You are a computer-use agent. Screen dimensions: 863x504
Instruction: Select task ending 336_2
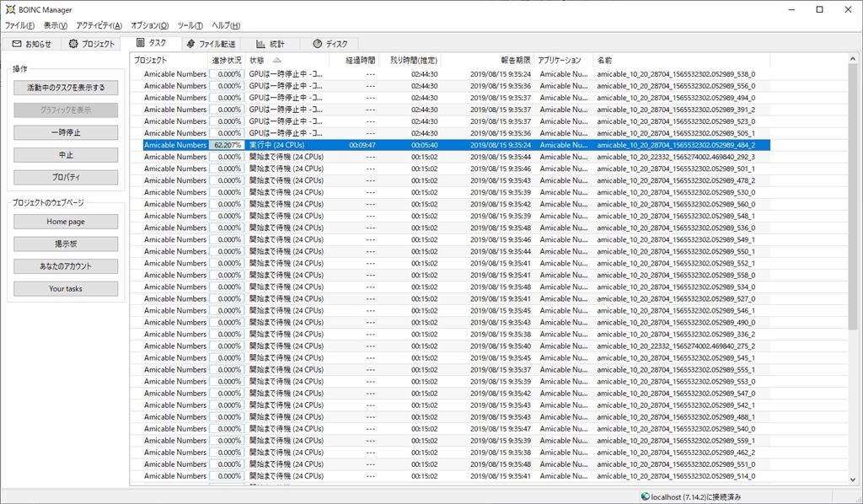tap(450, 335)
